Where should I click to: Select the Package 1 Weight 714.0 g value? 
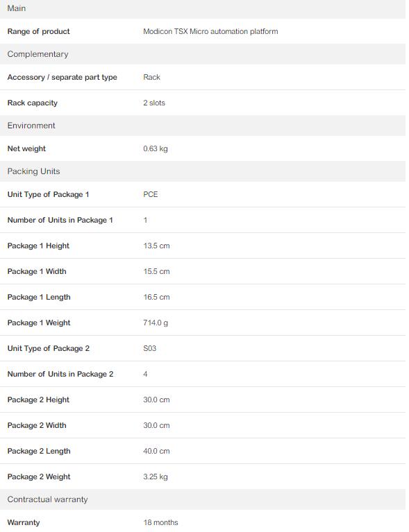[156, 323]
